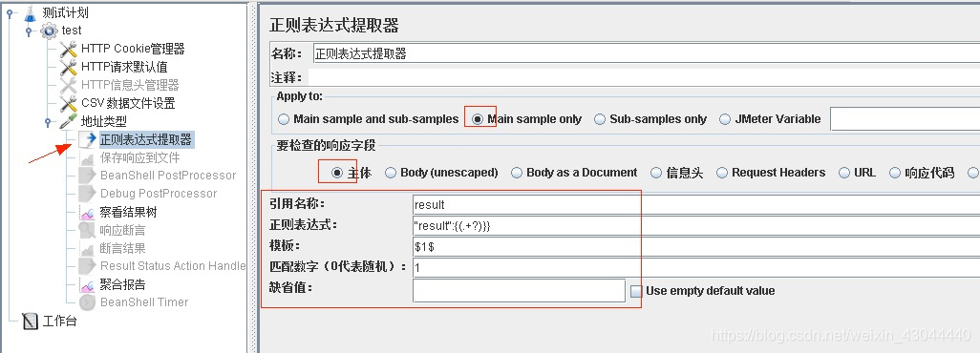Viewport: 980px width, 353px height.
Task: Click the 地址类型 sampler pipette icon
Action: pos(68,122)
